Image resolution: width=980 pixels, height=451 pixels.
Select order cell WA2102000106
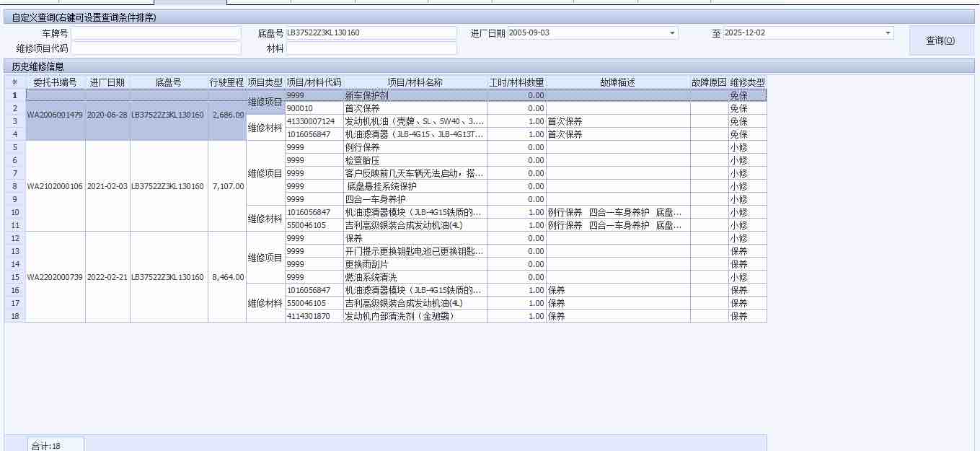pyautogui.click(x=56, y=186)
